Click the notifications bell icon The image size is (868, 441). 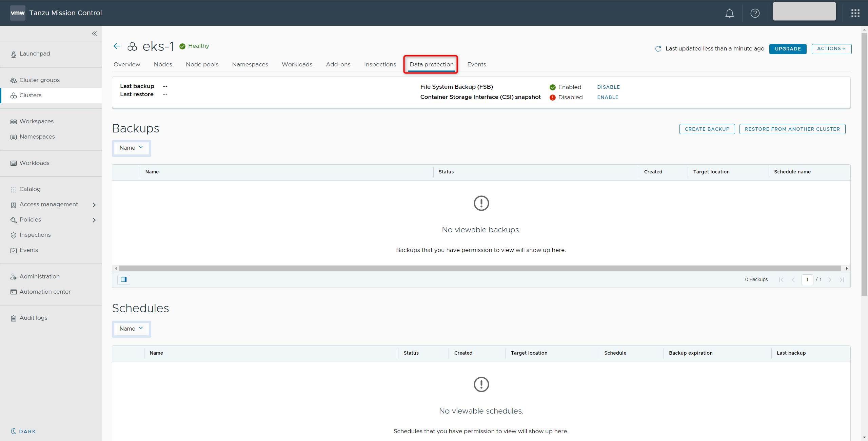coord(729,13)
